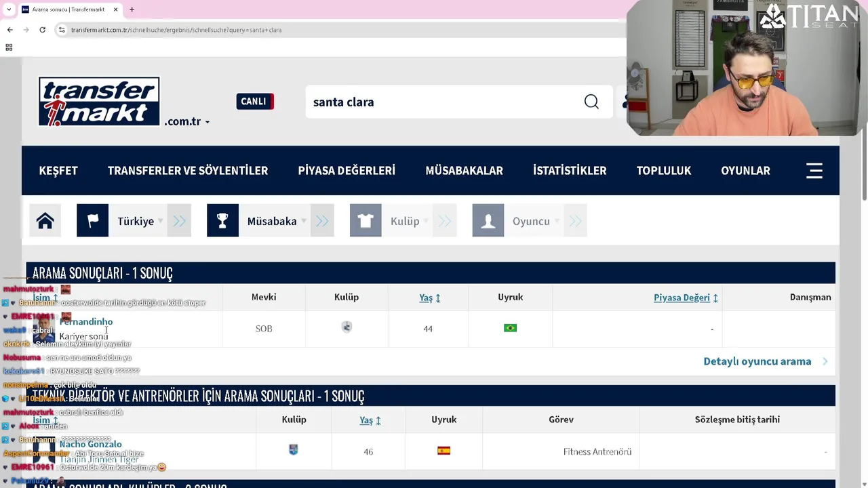The width and height of the screenshot is (868, 488).
Task: Click the browser reload button
Action: [42, 30]
